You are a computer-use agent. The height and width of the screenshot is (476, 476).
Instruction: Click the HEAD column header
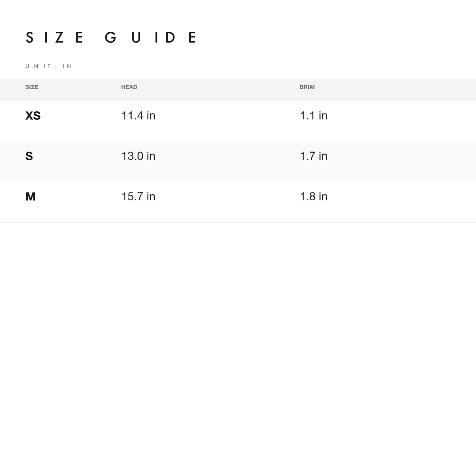129,87
